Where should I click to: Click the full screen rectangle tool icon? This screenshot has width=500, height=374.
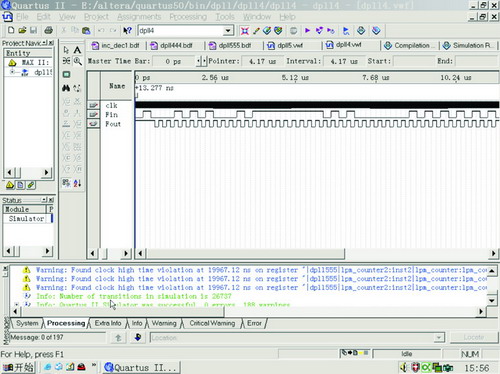point(66,74)
